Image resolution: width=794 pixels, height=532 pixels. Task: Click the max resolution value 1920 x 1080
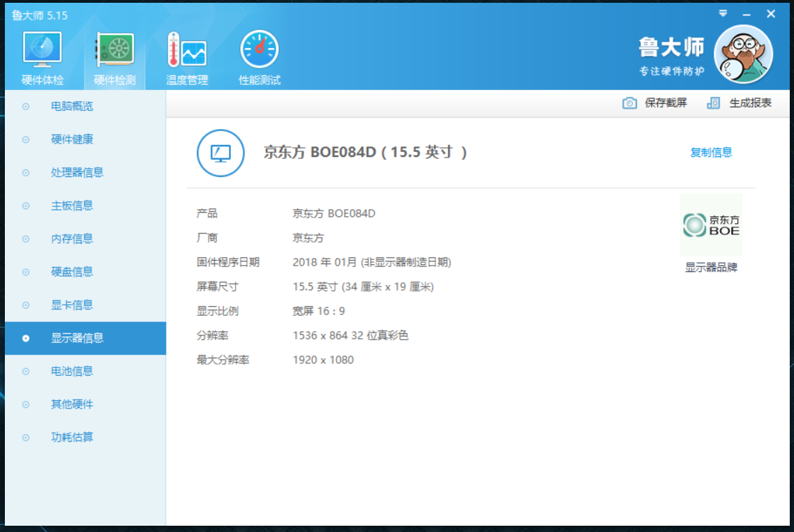[323, 360]
